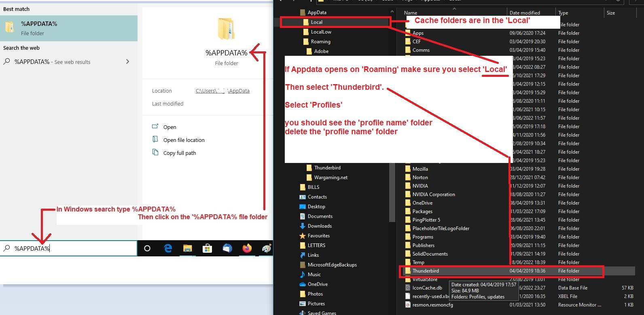The height and width of the screenshot is (315, 644).
Task: Open Microsoft Edge from the taskbar
Action: pyautogui.click(x=168, y=248)
